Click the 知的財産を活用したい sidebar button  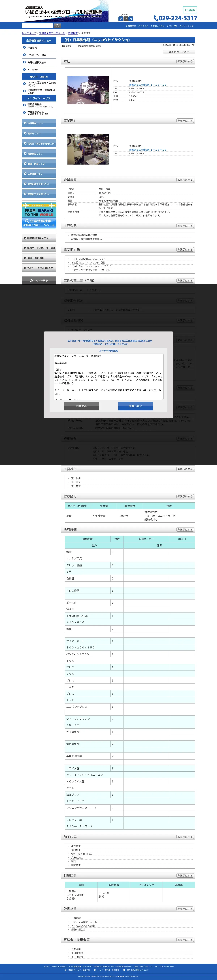(x=39, y=184)
